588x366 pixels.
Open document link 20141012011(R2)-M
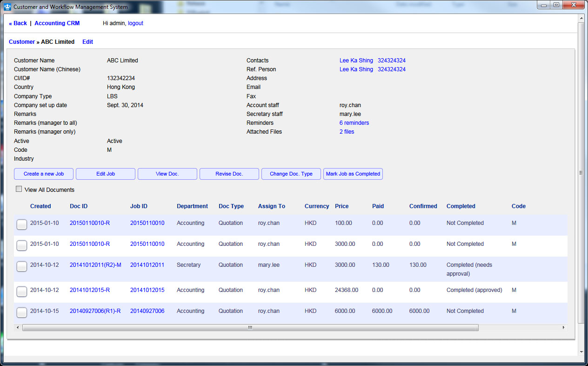point(95,265)
